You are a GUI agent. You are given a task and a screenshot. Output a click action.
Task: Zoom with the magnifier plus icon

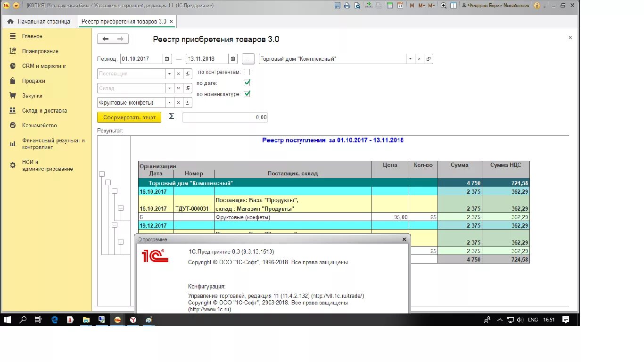click(x=444, y=6)
